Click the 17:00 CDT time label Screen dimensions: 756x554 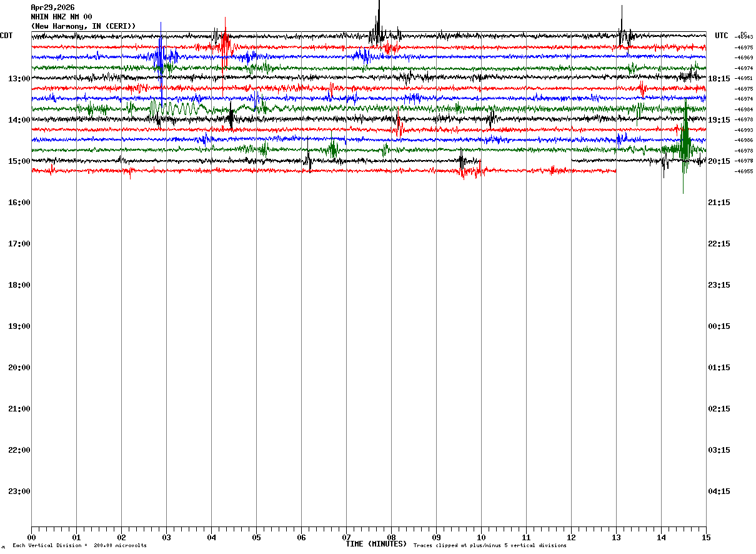point(19,244)
